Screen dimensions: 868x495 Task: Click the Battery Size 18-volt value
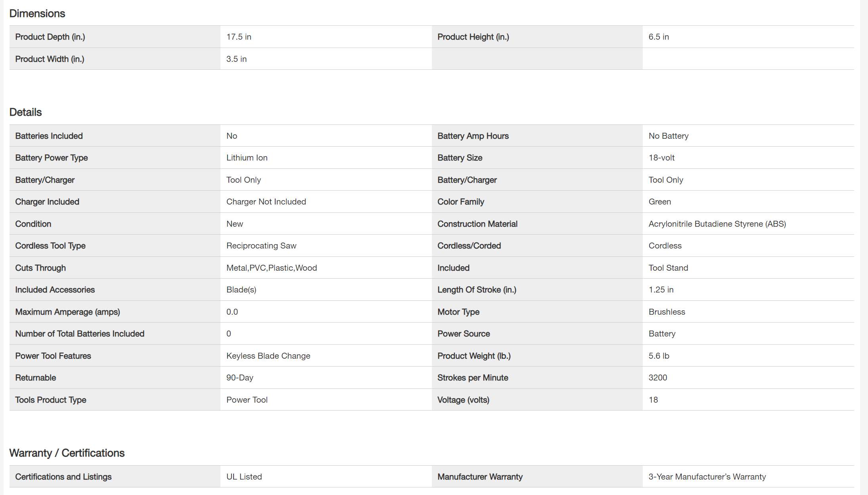661,158
